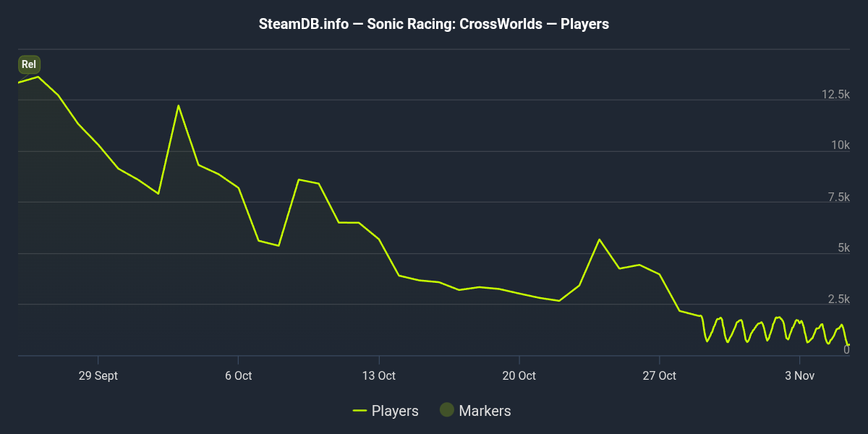The width and height of the screenshot is (868, 434).
Task: Click the 10k y-axis label
Action: click(841, 145)
